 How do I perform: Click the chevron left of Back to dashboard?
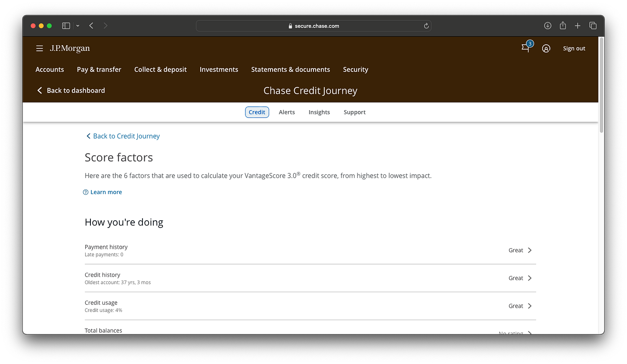pos(40,90)
